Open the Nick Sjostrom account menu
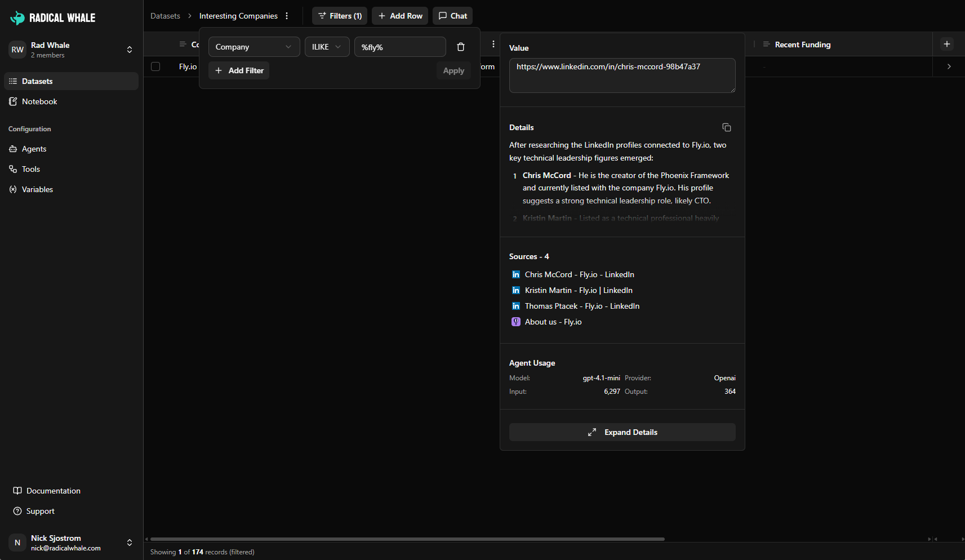Image resolution: width=965 pixels, height=560 pixels. [71, 543]
